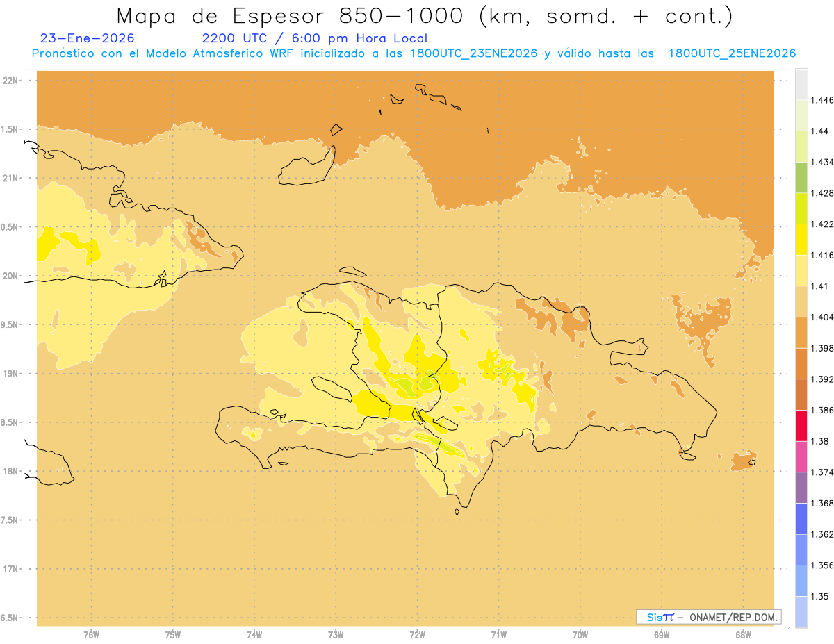The height and width of the screenshot is (644, 834).
Task: Click the forecast subtitle beginning 'Pronóstico con el Modelo'
Action: point(414,53)
